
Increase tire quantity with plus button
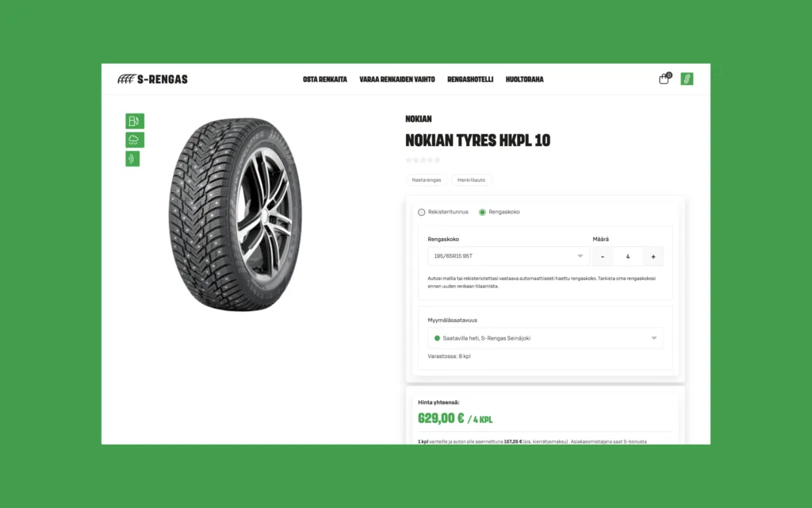point(653,256)
